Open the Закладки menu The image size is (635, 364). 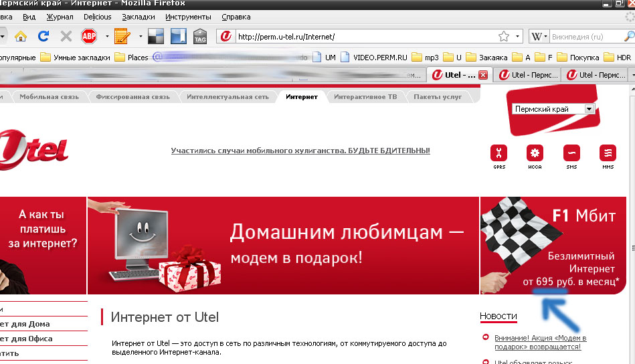[139, 17]
